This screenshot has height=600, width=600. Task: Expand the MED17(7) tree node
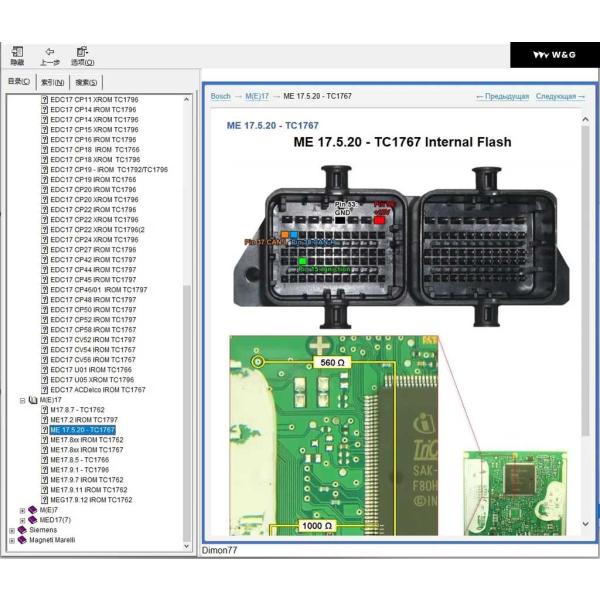[22, 520]
